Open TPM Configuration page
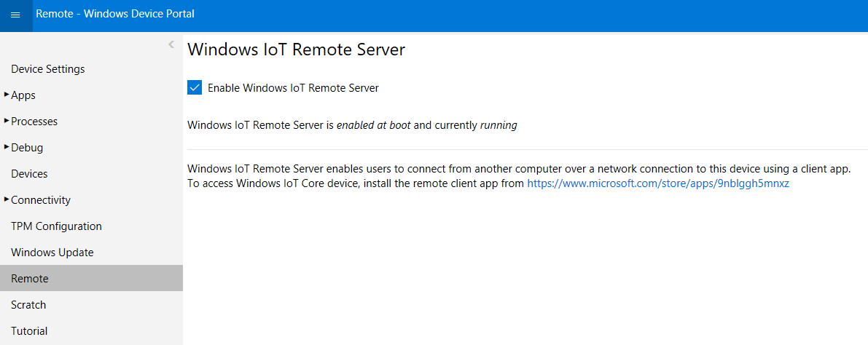The image size is (868, 345). pyautogui.click(x=56, y=226)
